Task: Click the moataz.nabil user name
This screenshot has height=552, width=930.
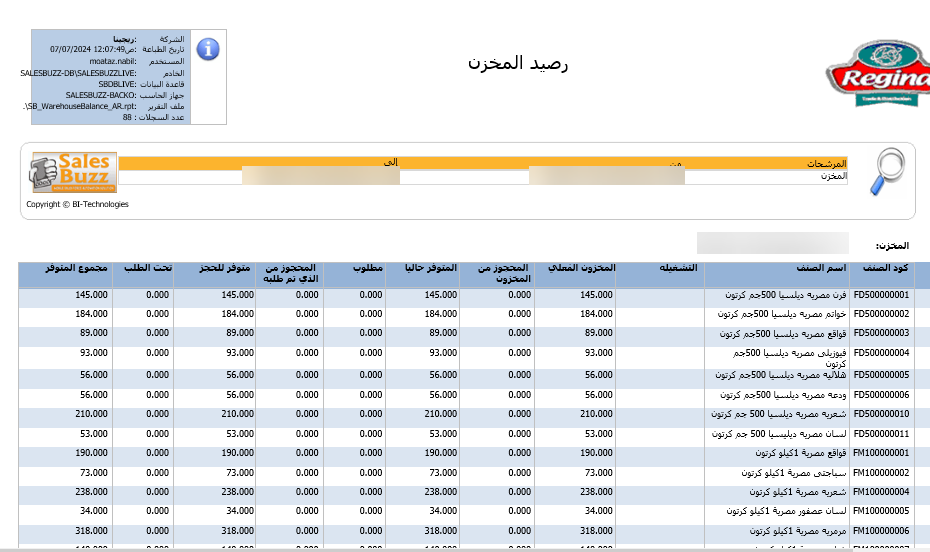Action: pos(77,61)
